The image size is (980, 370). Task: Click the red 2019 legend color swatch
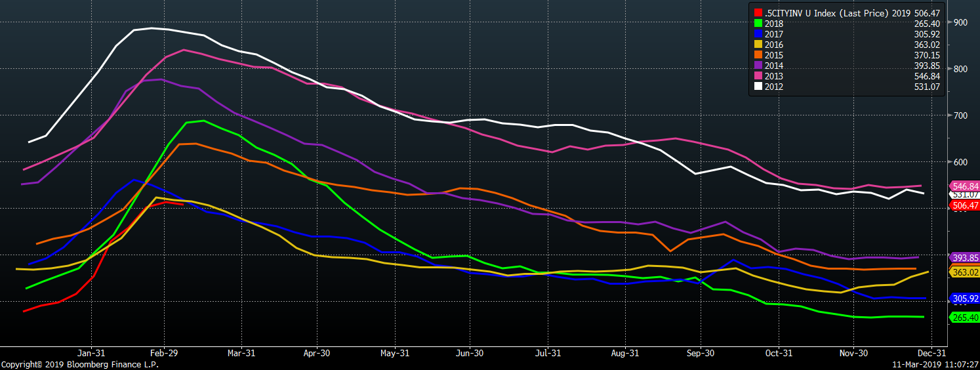758,12
